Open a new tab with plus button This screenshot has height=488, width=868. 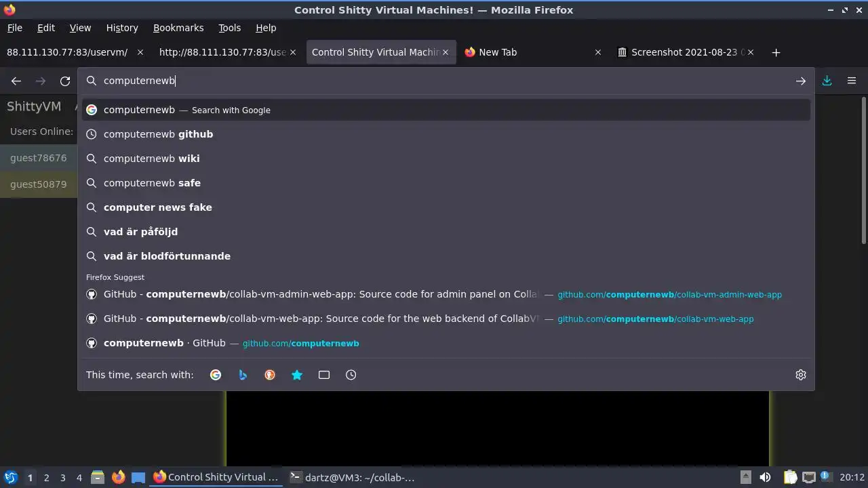click(x=776, y=52)
